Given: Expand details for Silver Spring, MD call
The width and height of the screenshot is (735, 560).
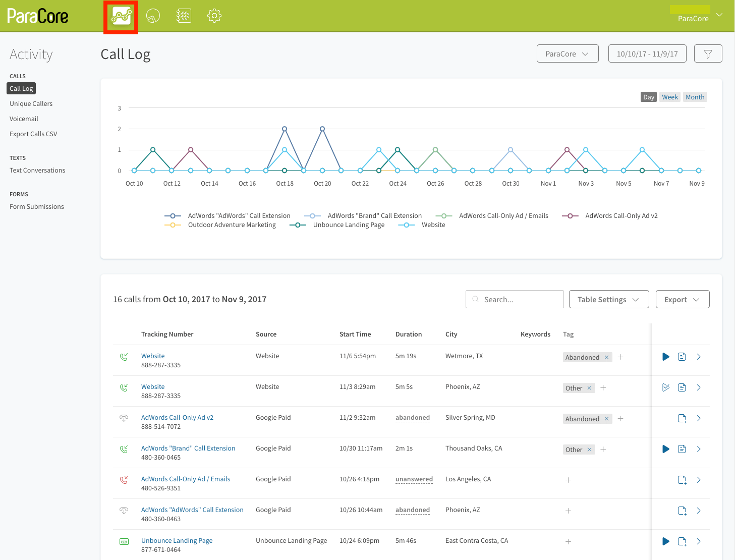Looking at the screenshot, I should pos(699,418).
